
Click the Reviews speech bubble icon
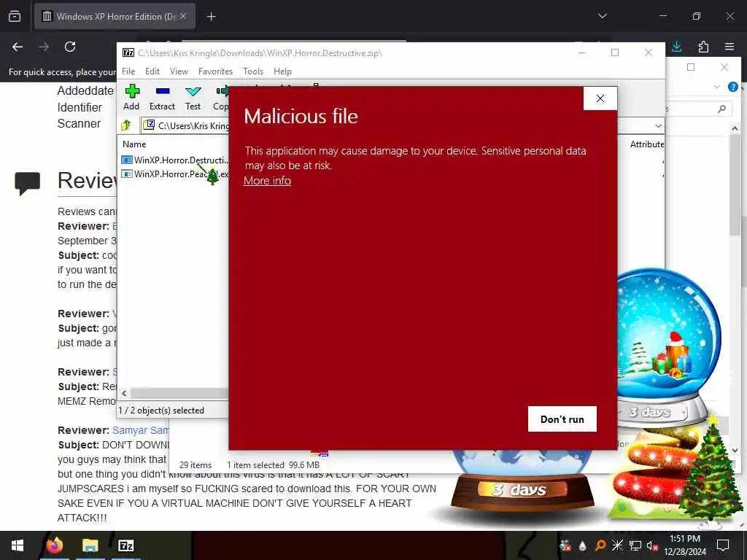click(28, 183)
